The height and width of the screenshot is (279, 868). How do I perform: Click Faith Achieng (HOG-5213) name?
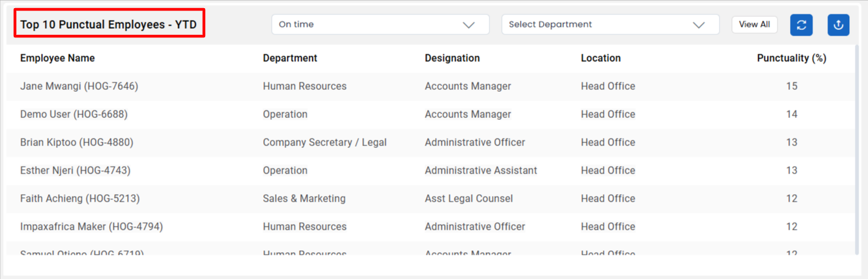pos(80,198)
